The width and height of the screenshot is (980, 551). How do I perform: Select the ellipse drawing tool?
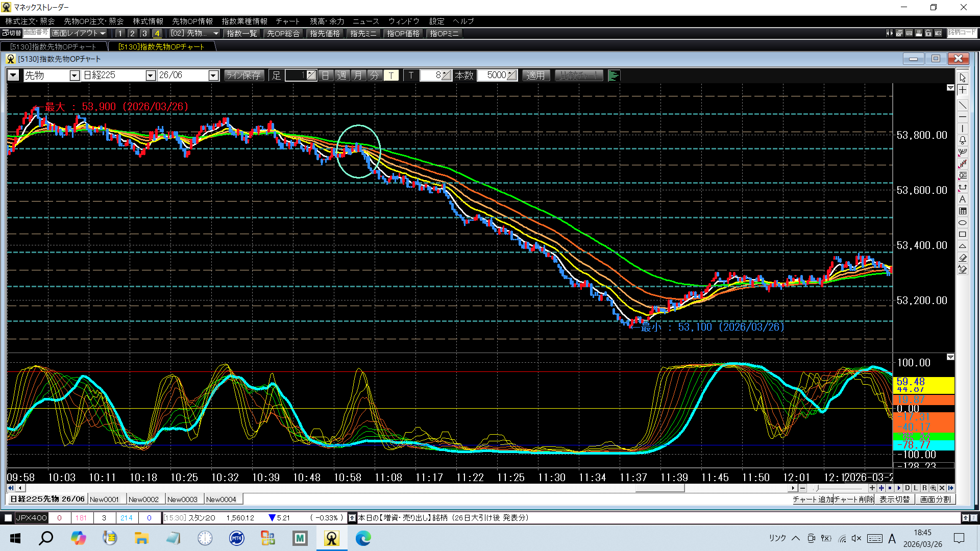(962, 223)
